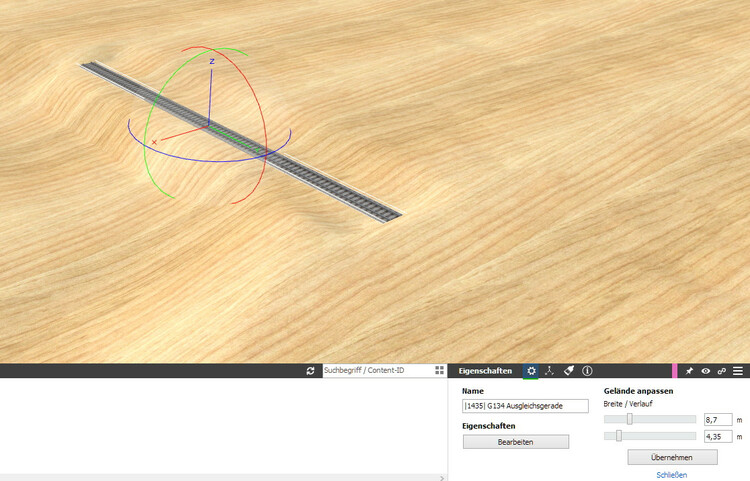Click the pink color marker in toolbar
The width and height of the screenshot is (750, 481).
point(674,371)
